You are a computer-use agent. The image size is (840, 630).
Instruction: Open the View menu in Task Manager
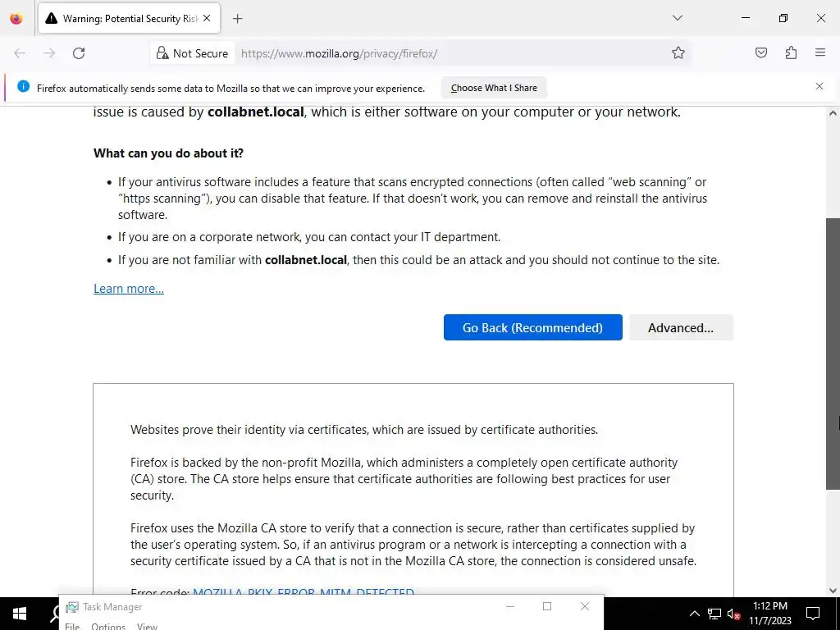tap(147, 626)
